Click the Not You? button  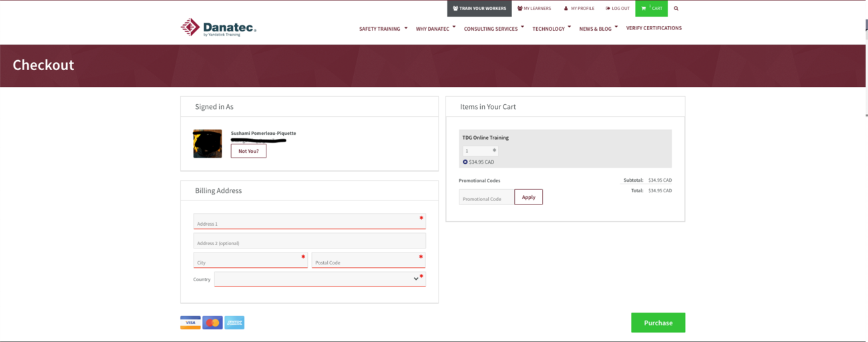[248, 151]
